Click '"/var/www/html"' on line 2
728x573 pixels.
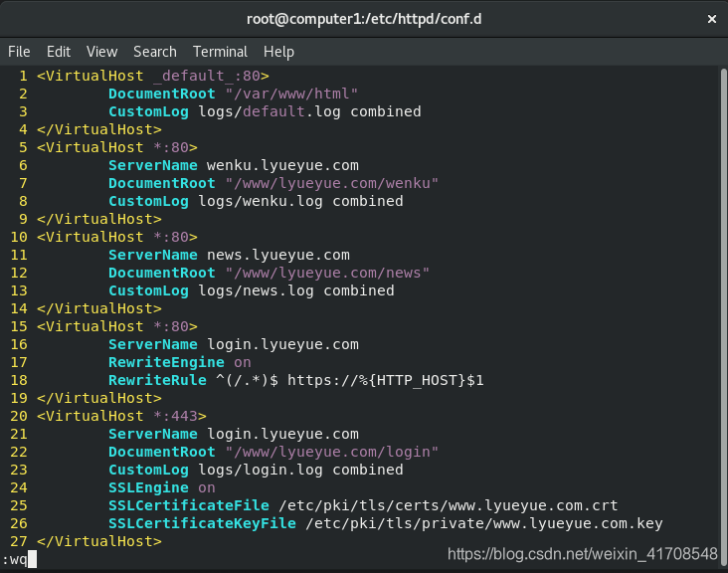tap(291, 94)
